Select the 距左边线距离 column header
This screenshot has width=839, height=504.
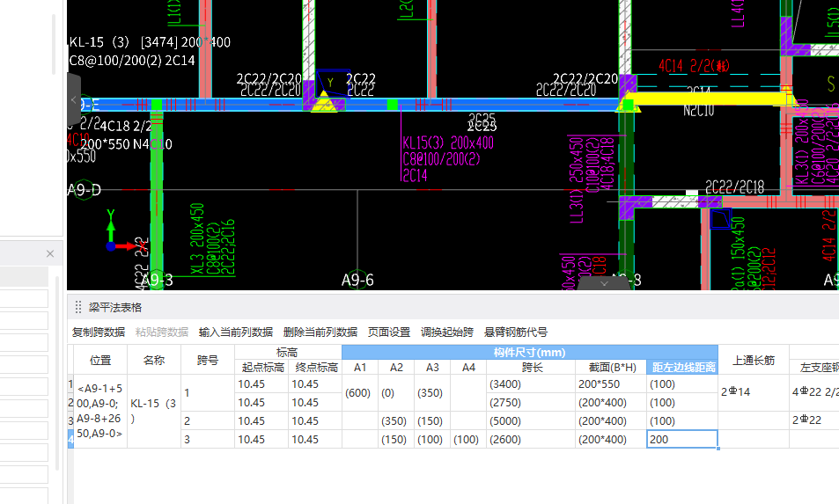coord(683,367)
